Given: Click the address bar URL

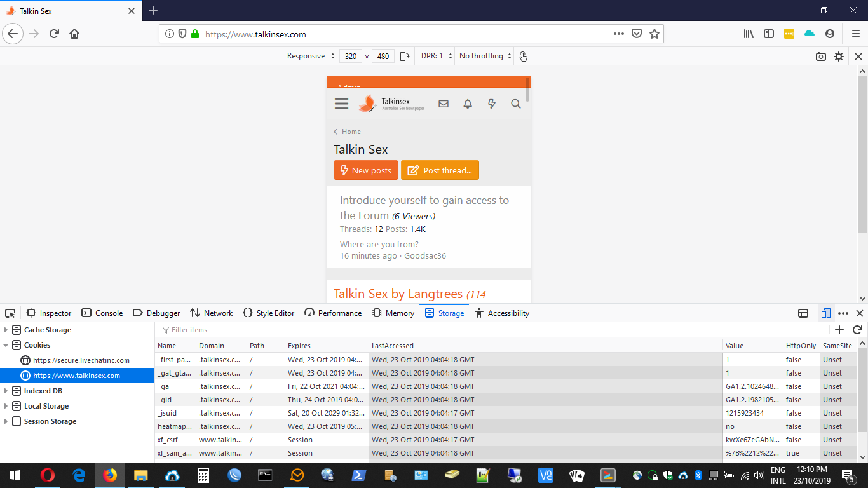Looking at the screenshot, I should (x=255, y=34).
